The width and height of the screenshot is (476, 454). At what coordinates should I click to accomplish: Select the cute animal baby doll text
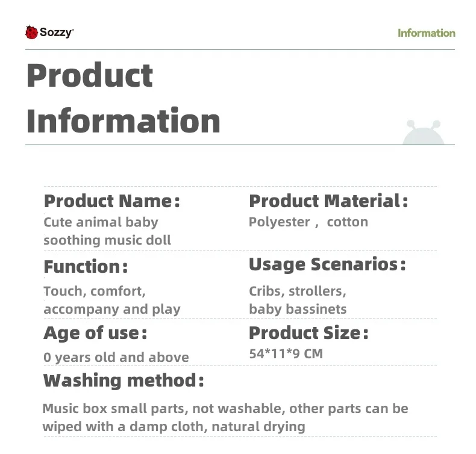[107, 231]
